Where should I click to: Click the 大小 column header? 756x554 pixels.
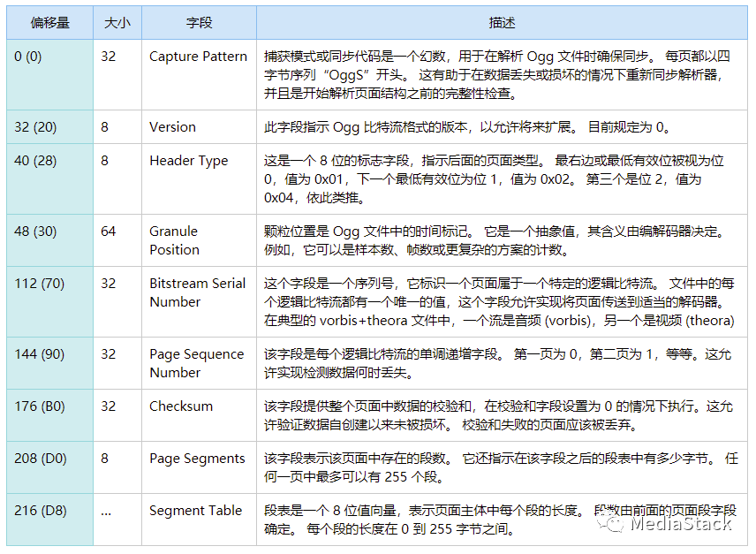[x=117, y=23]
